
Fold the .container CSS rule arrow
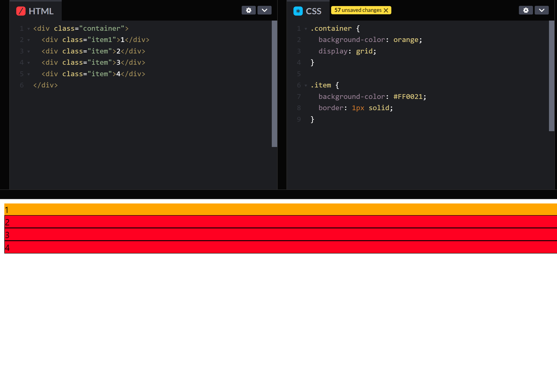306,29
